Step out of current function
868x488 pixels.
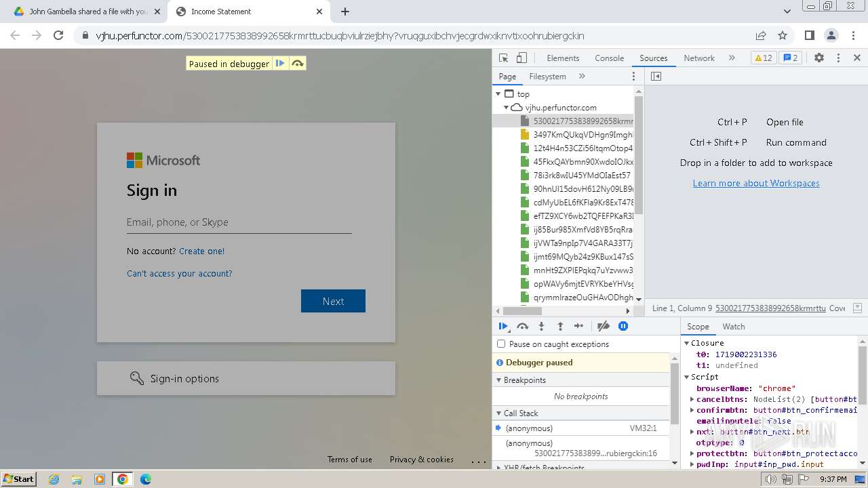coord(560,327)
